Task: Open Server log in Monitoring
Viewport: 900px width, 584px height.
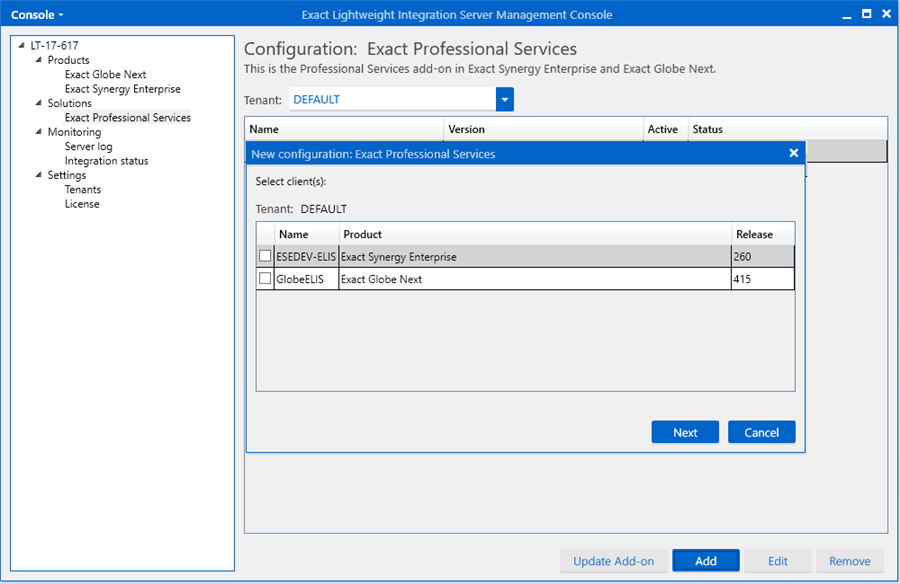Action: coord(88,146)
